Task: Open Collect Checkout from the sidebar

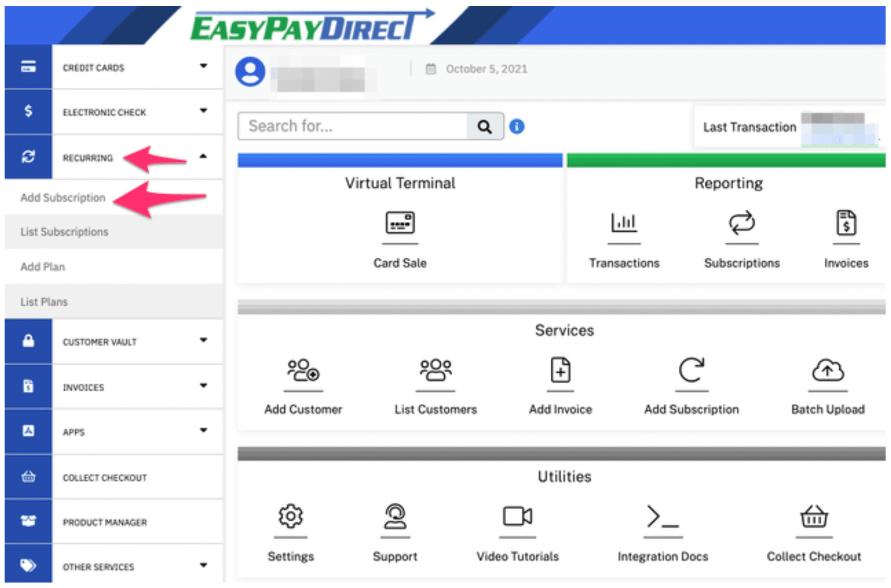Action: click(x=105, y=478)
